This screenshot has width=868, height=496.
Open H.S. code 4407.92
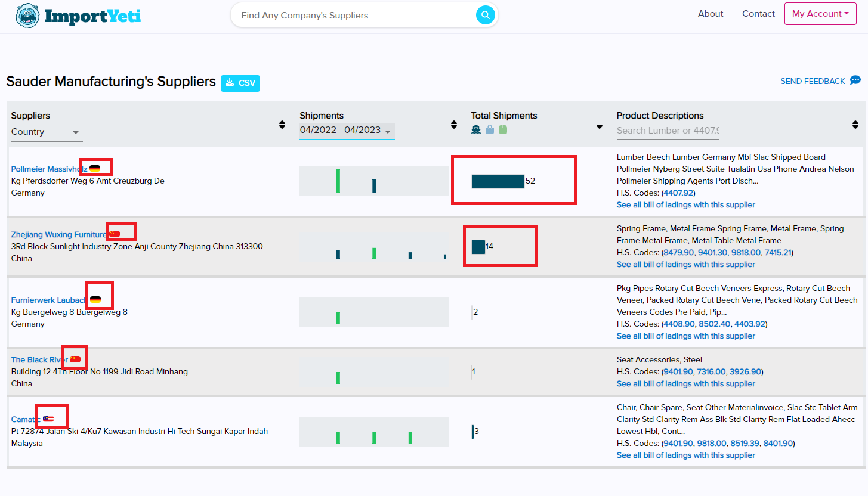pyautogui.click(x=678, y=193)
